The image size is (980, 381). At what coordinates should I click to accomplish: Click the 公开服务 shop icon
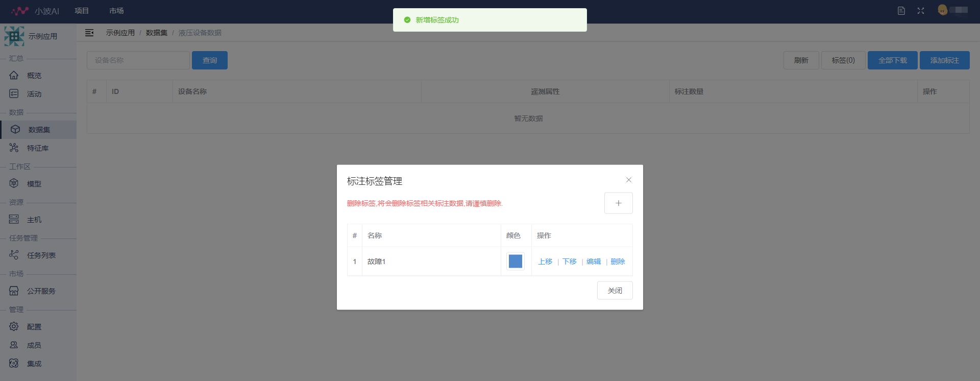(14, 291)
